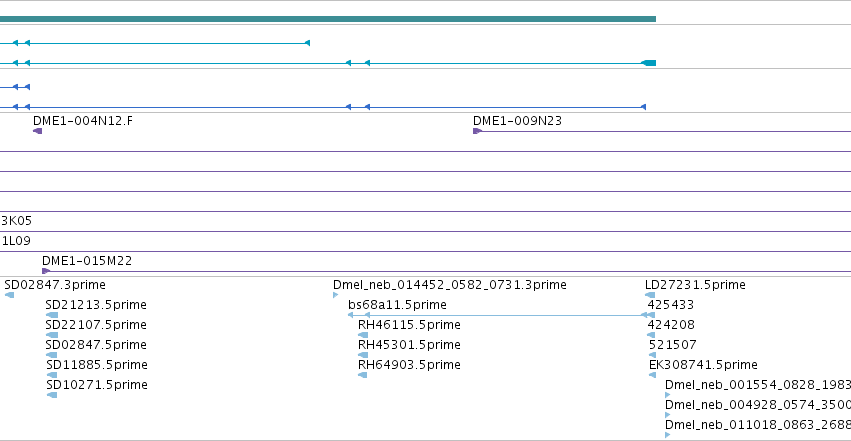Select the SD21213.5prime label
851x441 pixels.
96,304
